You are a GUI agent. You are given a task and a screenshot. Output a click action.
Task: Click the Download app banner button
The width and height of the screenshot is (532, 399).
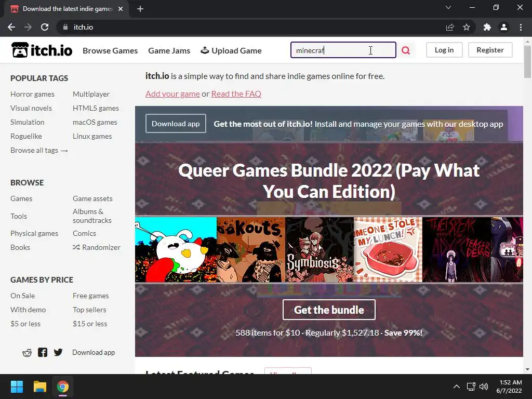(x=176, y=124)
